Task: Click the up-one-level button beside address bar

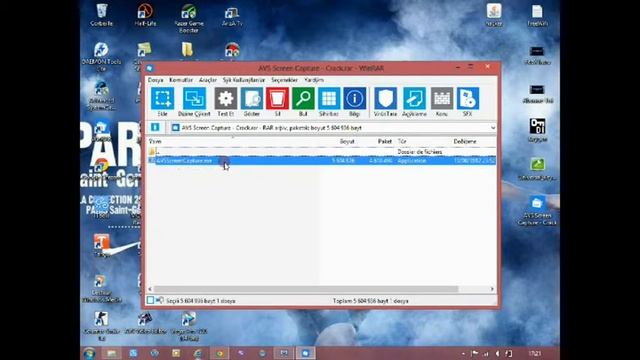Action: (155, 127)
